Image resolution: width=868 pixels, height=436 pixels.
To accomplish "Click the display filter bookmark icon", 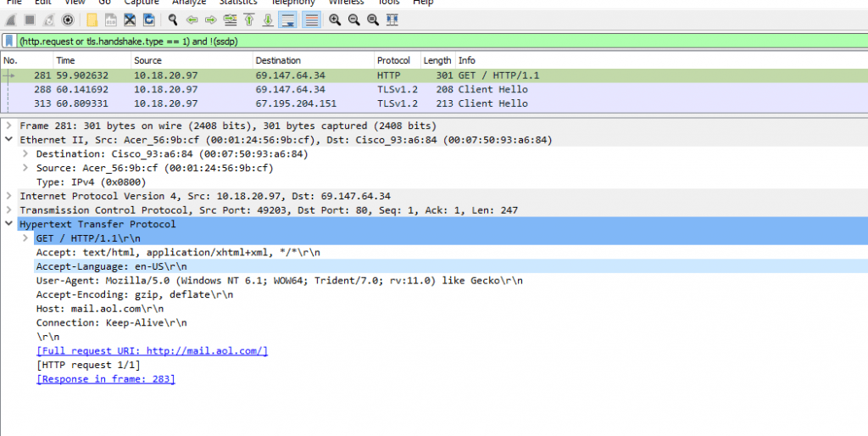I will pos(8,41).
